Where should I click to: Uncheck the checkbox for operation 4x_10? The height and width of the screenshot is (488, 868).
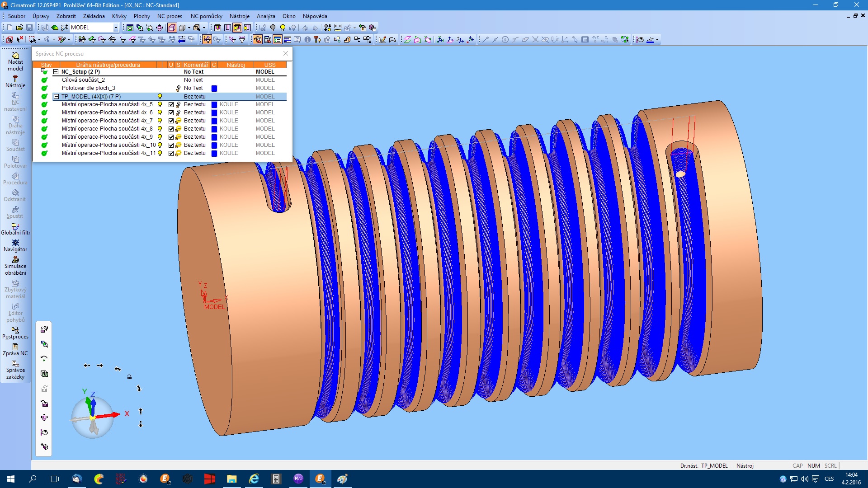coord(171,145)
